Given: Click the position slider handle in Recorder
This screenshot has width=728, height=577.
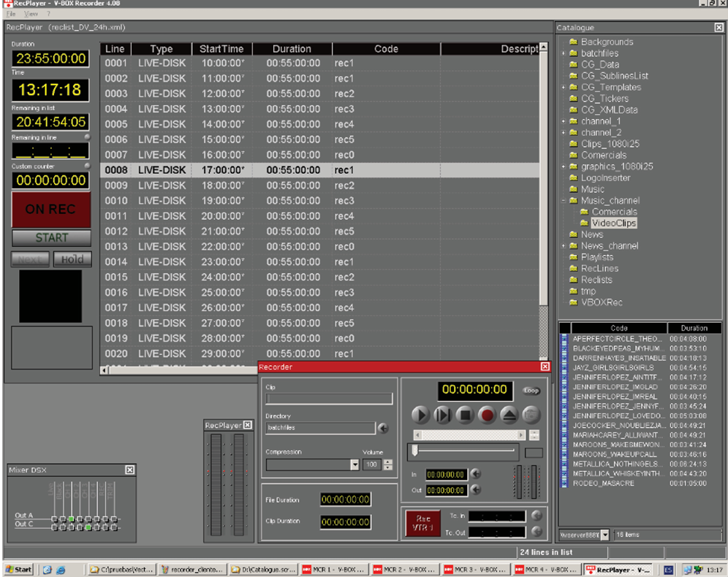Looking at the screenshot, I should [x=414, y=450].
